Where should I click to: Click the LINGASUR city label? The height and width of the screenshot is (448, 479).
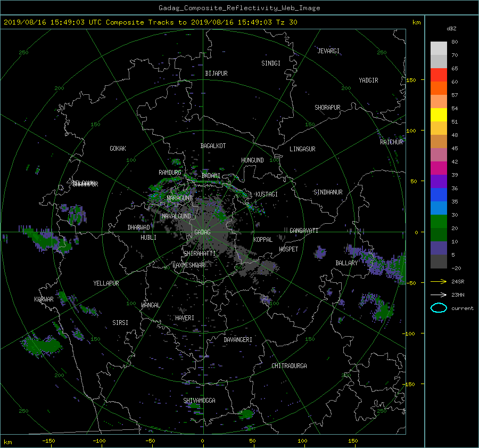(302, 149)
